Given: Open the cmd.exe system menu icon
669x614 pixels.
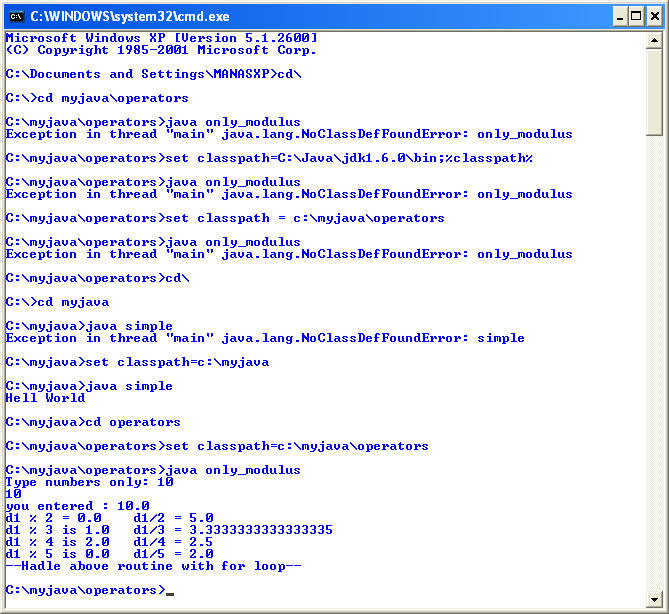Looking at the screenshot, I should point(16,16).
